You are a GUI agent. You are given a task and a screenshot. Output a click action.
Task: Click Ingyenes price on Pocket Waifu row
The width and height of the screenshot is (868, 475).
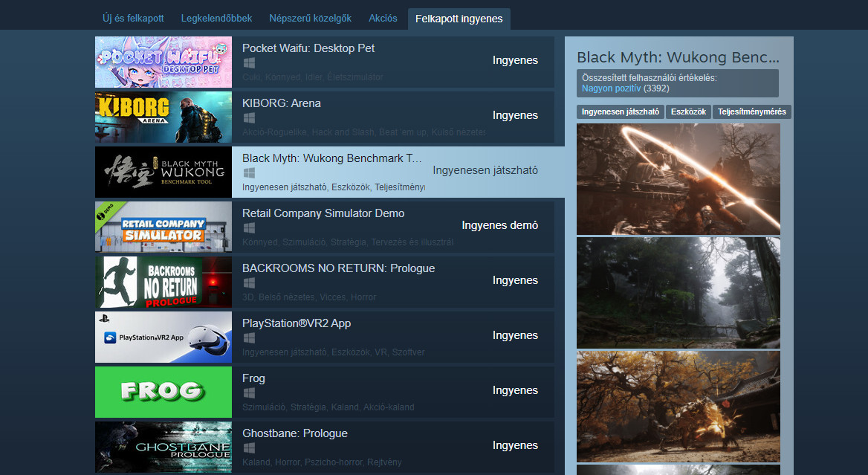click(515, 60)
